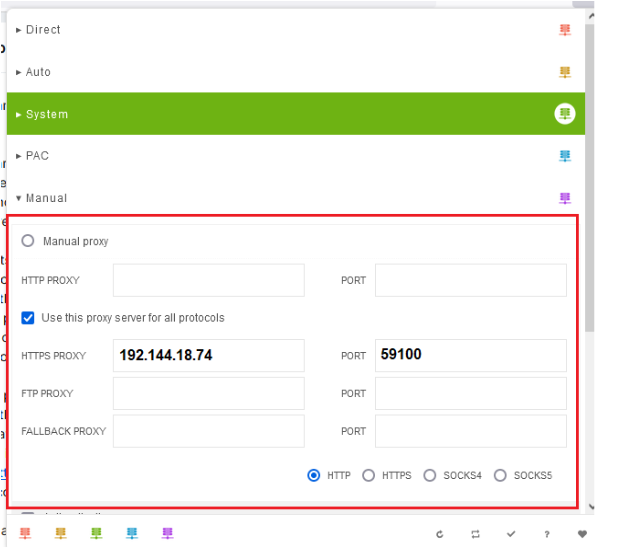Enable the Manual proxy radio button

tap(28, 241)
